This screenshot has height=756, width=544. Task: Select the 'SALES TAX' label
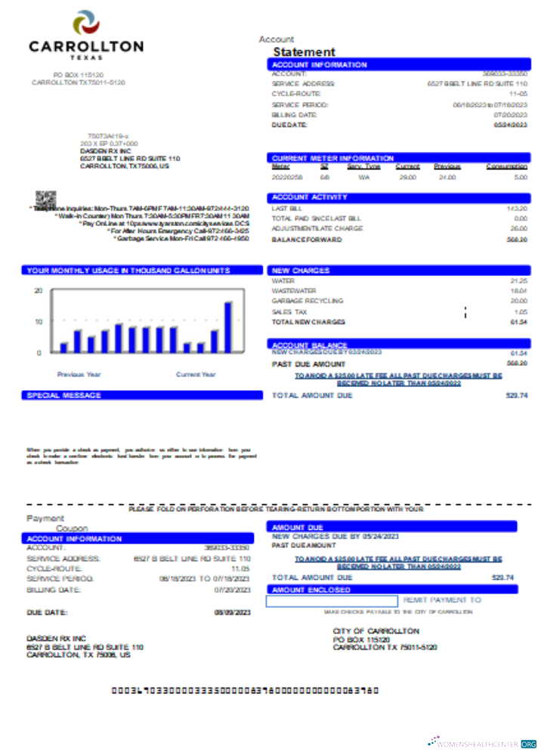(289, 312)
